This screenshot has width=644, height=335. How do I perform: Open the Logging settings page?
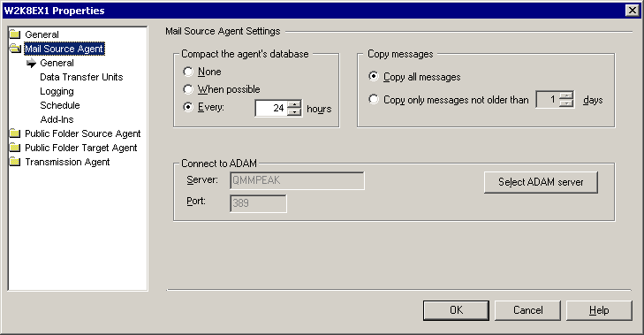click(x=57, y=91)
